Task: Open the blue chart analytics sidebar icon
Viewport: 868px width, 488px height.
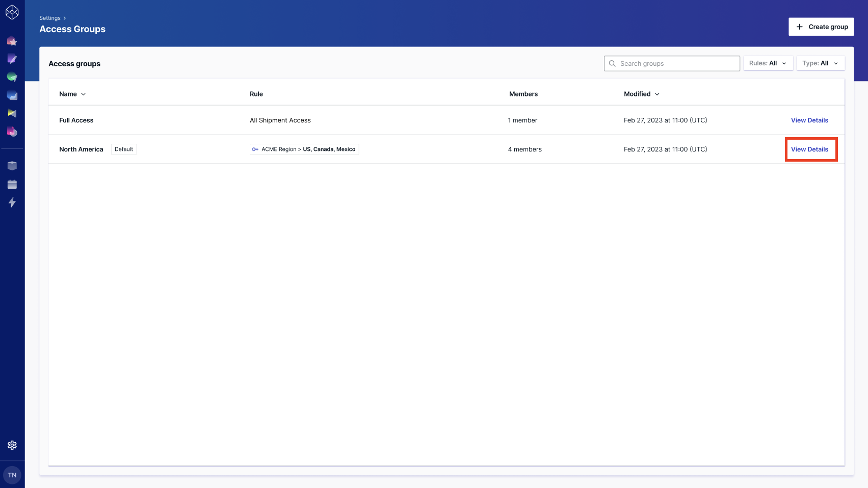Action: pos(12,95)
